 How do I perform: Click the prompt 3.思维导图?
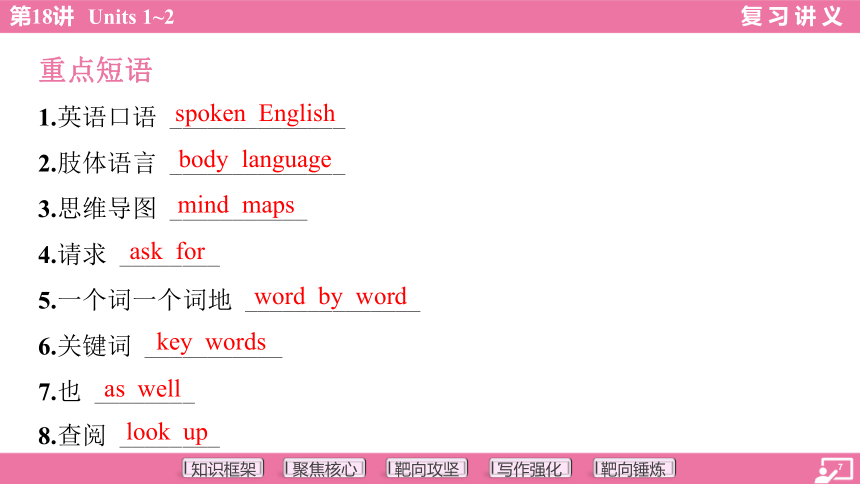point(97,209)
